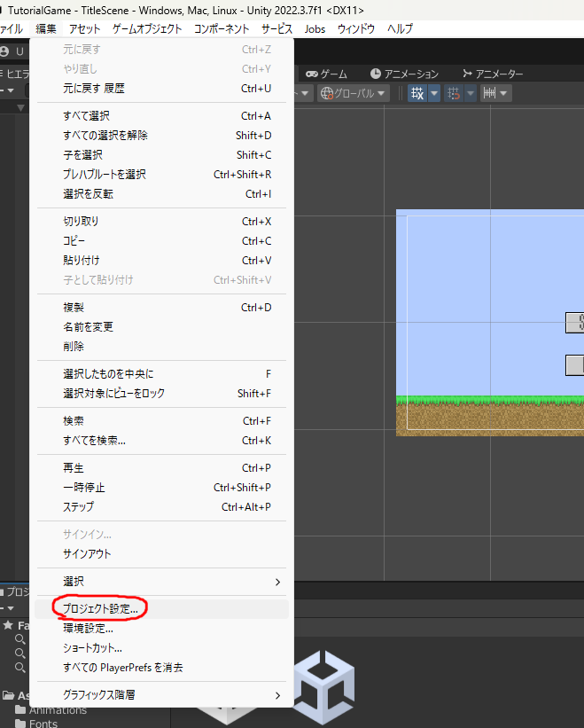
Task: Open プロジェクト設定... menu entry
Action: pyautogui.click(x=161, y=608)
